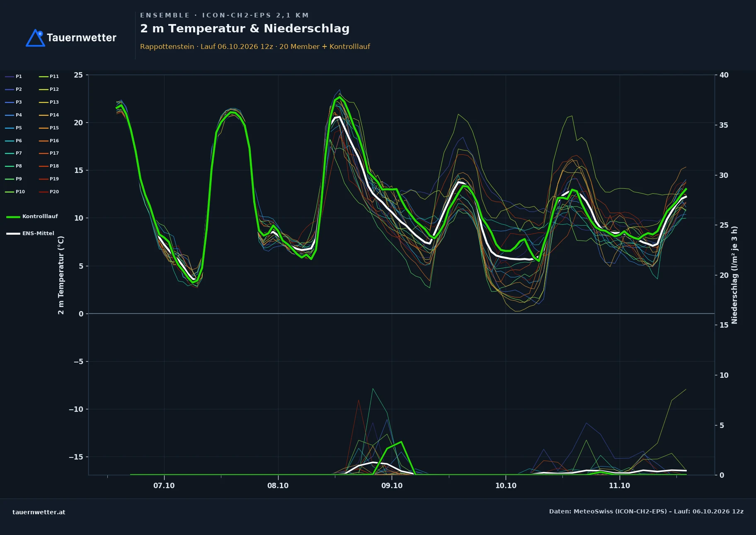This screenshot has height=535, width=756.
Task: Pick legend item P15
Action: coord(49,128)
